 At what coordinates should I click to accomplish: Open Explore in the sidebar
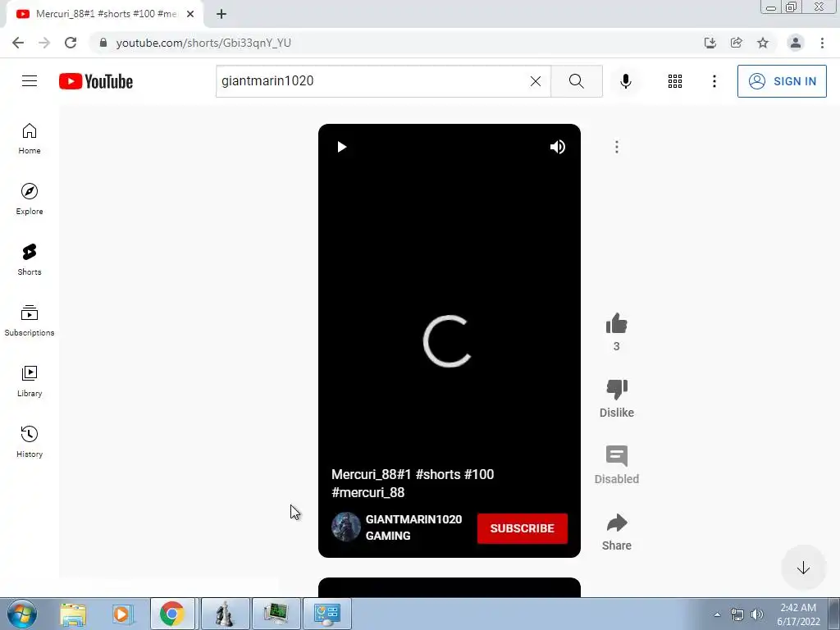[x=30, y=199]
